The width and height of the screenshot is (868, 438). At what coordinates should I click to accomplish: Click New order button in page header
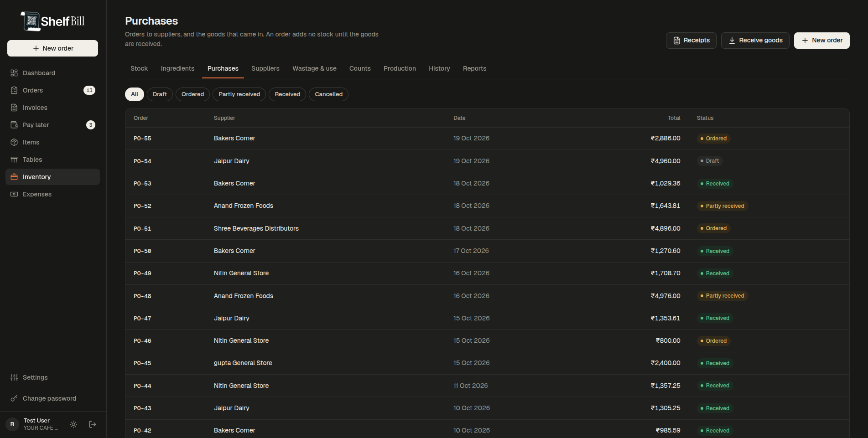click(x=822, y=41)
